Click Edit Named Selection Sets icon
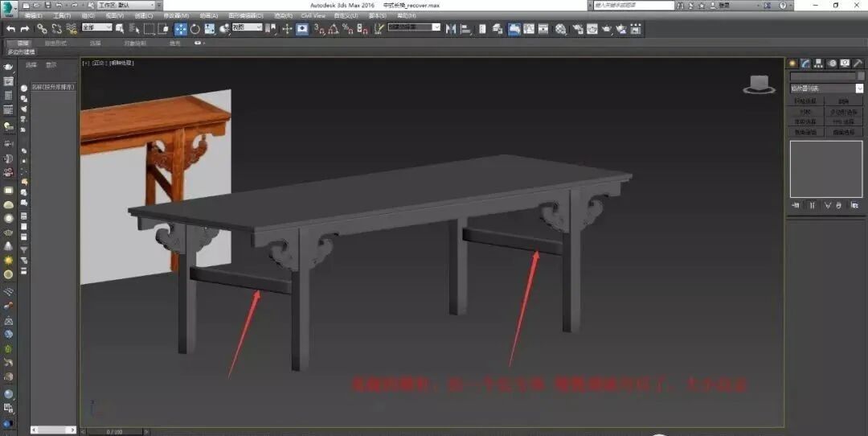The height and width of the screenshot is (436, 868). pyautogui.click(x=379, y=29)
